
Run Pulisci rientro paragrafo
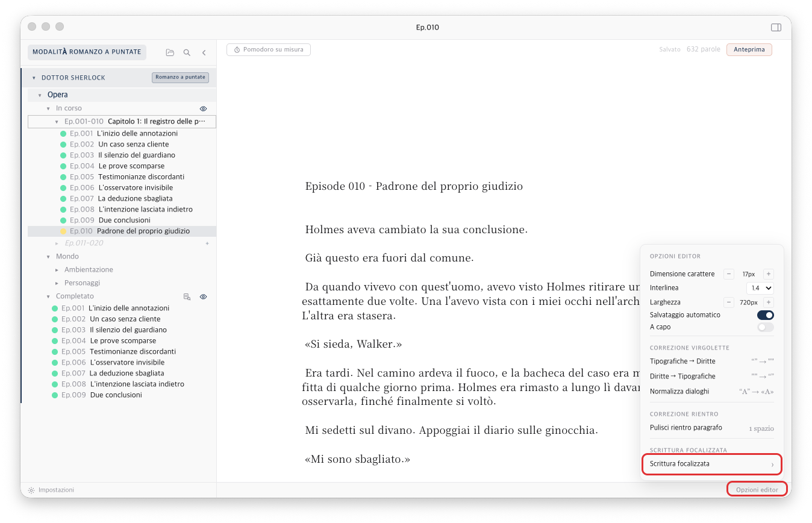(712, 428)
